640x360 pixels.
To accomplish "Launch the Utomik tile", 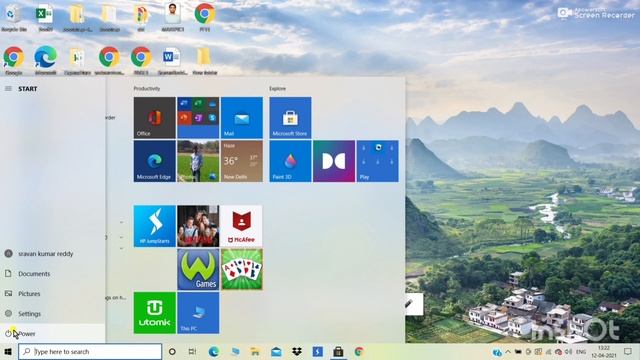I will (155, 313).
